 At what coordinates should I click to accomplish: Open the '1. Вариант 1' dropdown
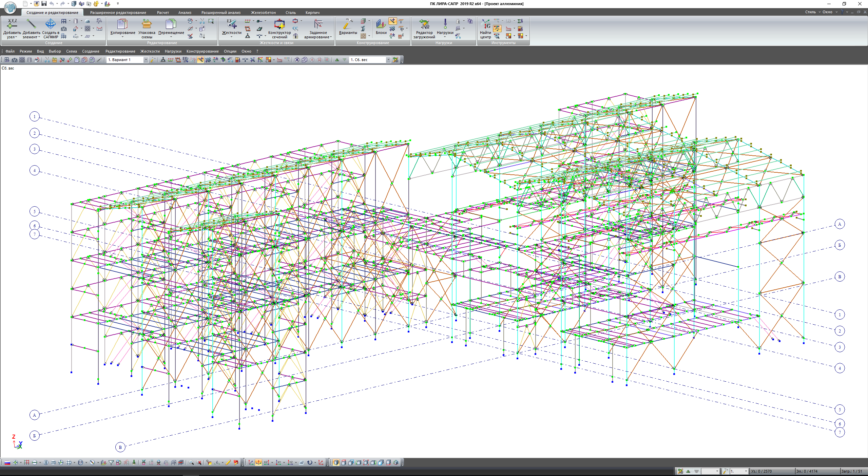click(146, 60)
